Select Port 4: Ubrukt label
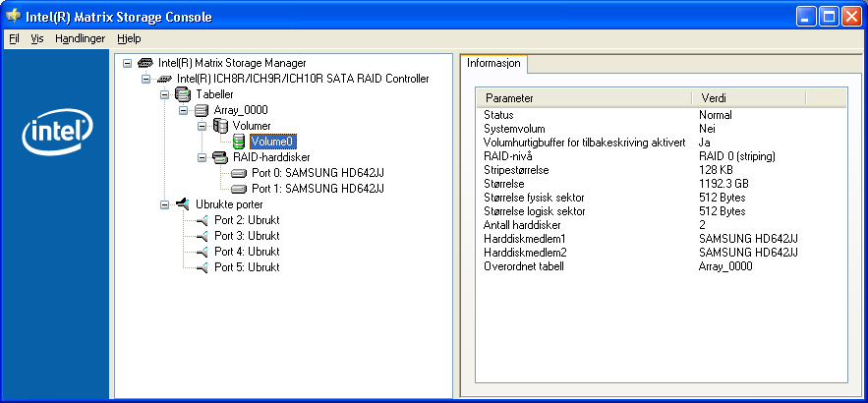Screen dimensions: 868x403 click(247, 252)
